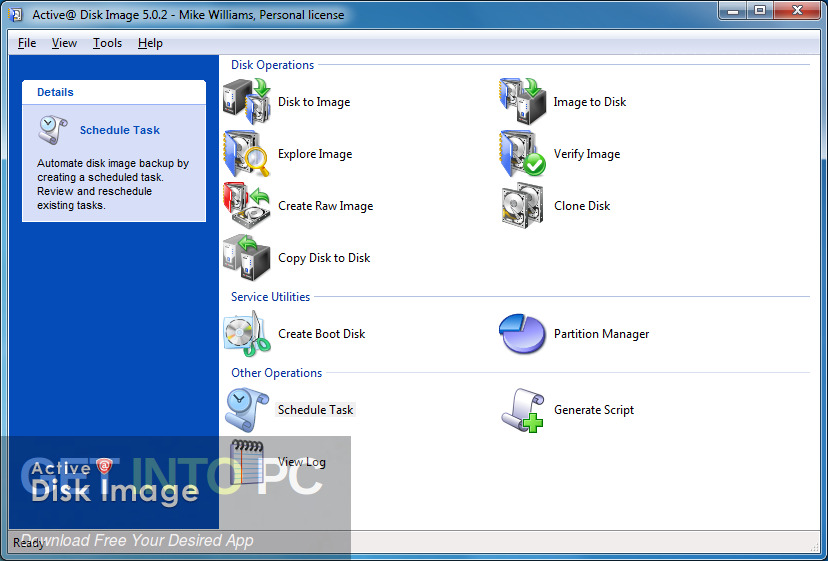
Task: Choose the Verify Image text link
Action: tap(587, 154)
